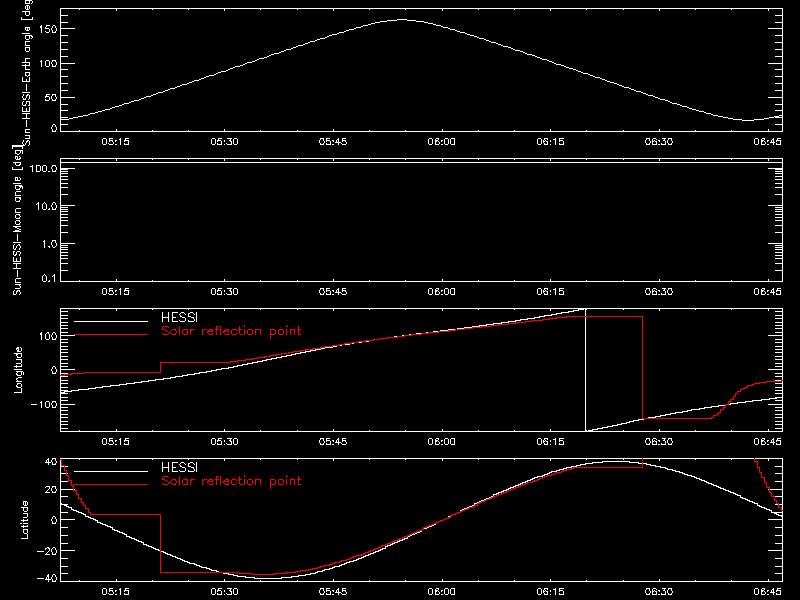Click the 150 tick label on Earth angle plot
This screenshot has width=800, height=600.
(48, 29)
